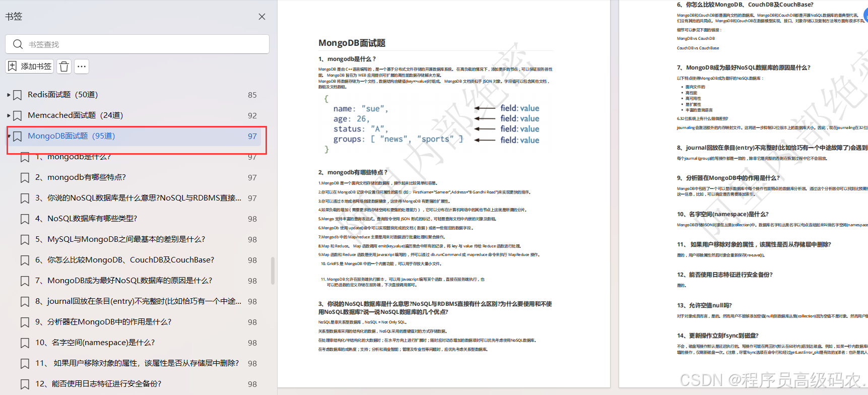
Task: Click bookmark icon beside 3、你说的NoSQL数据库
Action: (25, 198)
